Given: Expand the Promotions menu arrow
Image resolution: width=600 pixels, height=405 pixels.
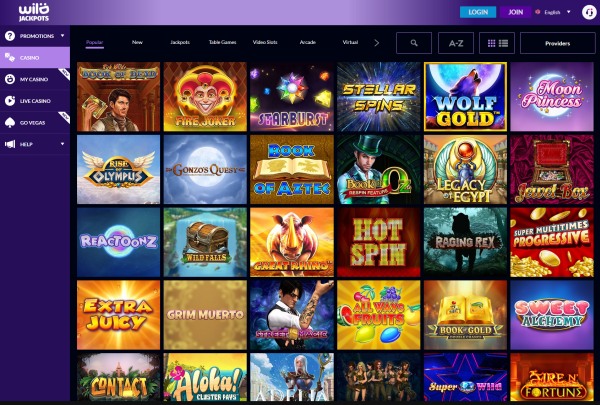Looking at the screenshot, I should 62,36.
